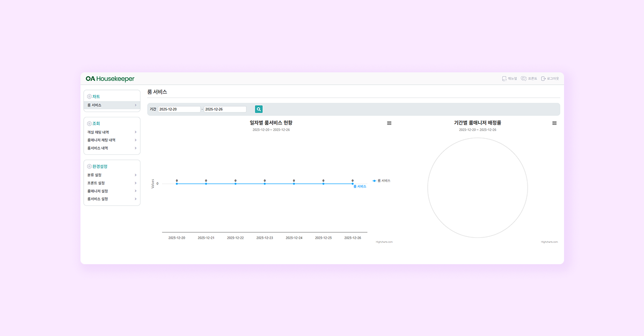Open 룸매니저 설정 menu item
This screenshot has height=336, width=644.
[112, 191]
